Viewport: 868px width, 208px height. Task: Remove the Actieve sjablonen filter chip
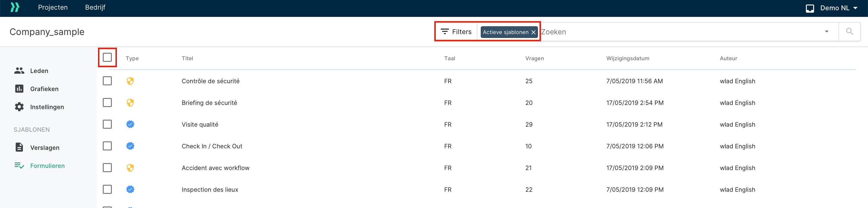pyautogui.click(x=533, y=32)
